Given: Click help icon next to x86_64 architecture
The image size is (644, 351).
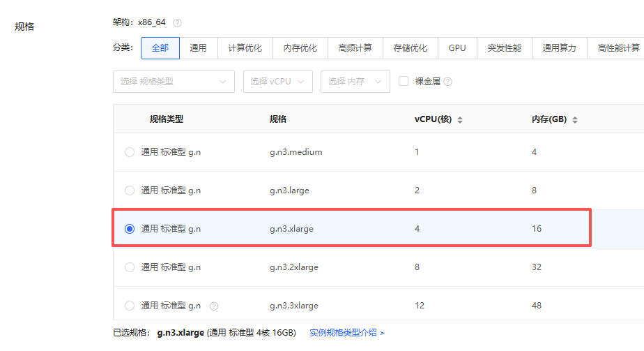Looking at the screenshot, I should (x=177, y=23).
